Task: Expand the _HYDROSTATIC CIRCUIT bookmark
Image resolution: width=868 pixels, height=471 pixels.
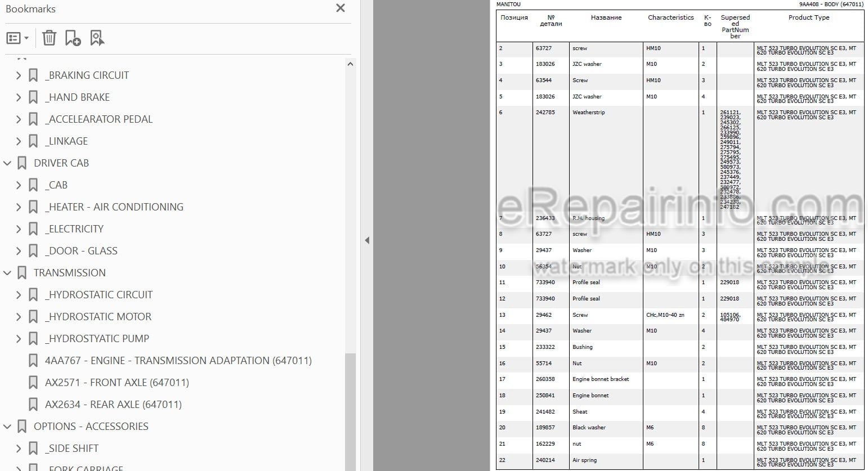Action: pyautogui.click(x=19, y=294)
